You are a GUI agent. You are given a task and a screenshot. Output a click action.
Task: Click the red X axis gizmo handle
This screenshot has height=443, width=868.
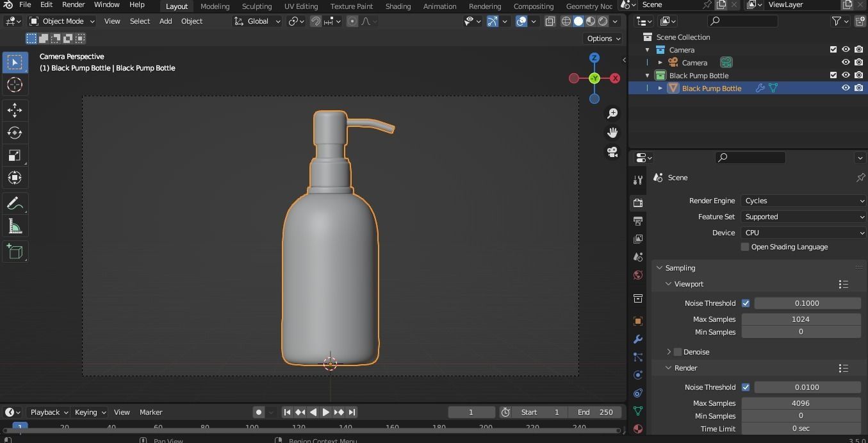[x=615, y=78]
